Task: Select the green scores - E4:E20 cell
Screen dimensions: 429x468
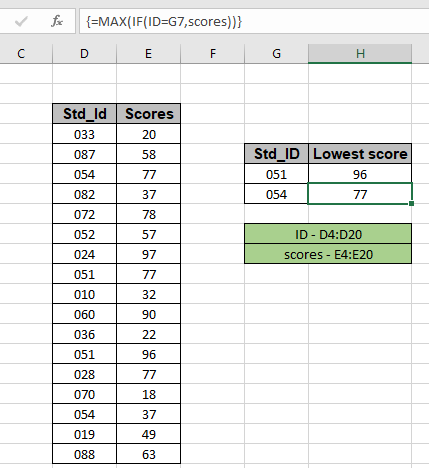Action: (328, 254)
